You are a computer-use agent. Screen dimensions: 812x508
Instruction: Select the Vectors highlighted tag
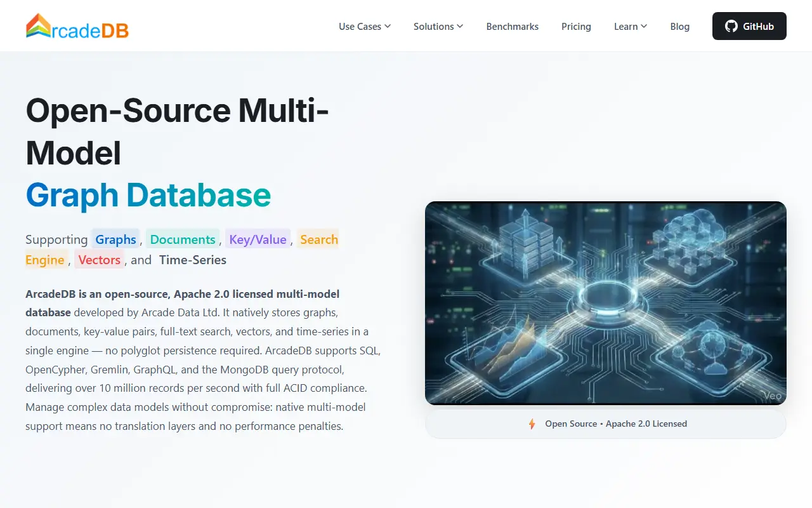(x=100, y=260)
